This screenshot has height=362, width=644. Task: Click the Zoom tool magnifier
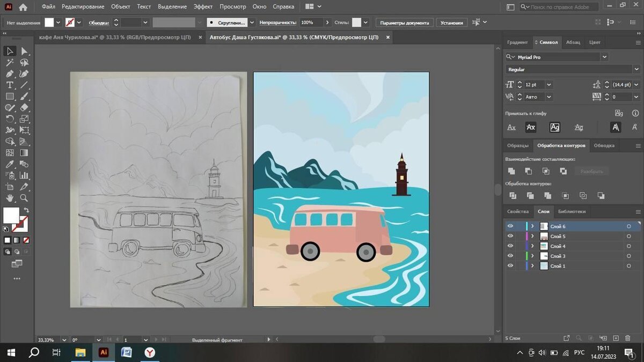coord(24,198)
